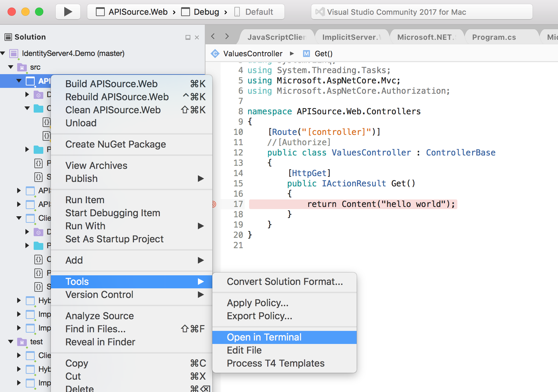Choose Reveal in Finder
This screenshot has width=558, height=392.
click(132, 342)
